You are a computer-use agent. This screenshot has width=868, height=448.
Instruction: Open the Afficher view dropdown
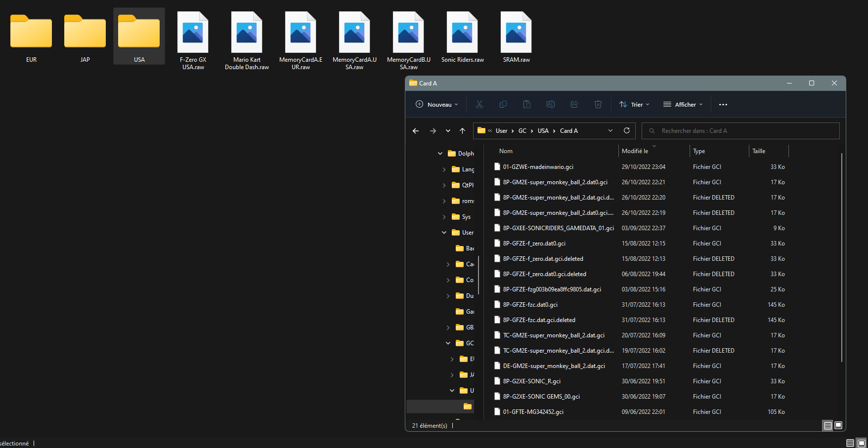(x=683, y=104)
